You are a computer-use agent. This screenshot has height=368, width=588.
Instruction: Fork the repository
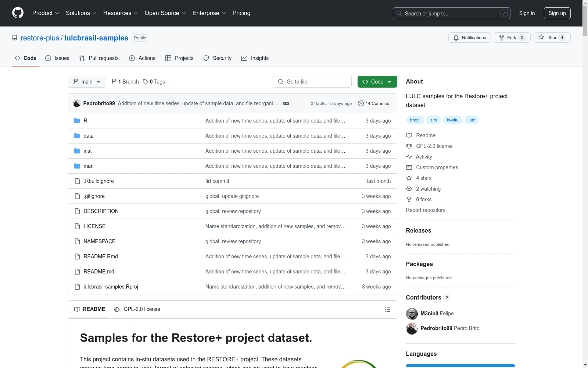click(x=512, y=38)
